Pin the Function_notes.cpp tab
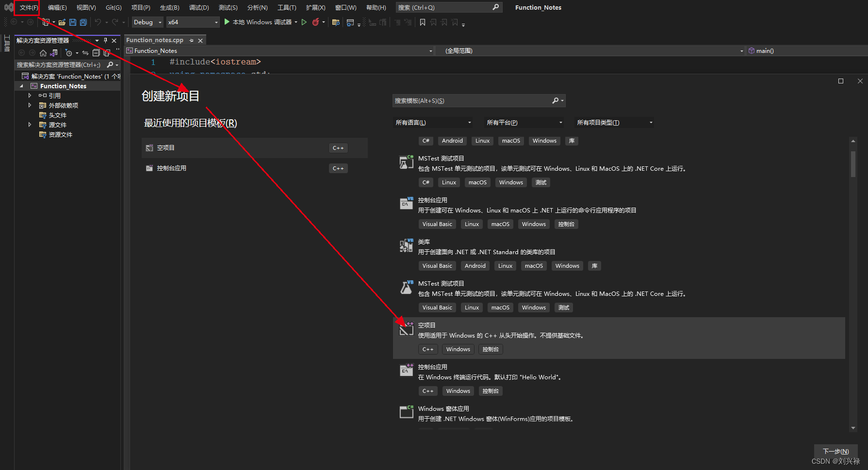 (x=191, y=41)
